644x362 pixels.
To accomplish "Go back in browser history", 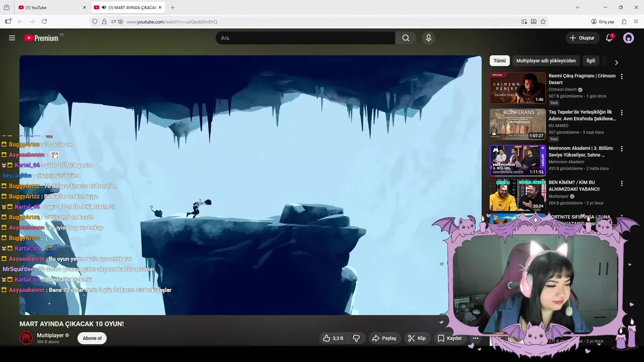I will pyautogui.click(x=20, y=22).
